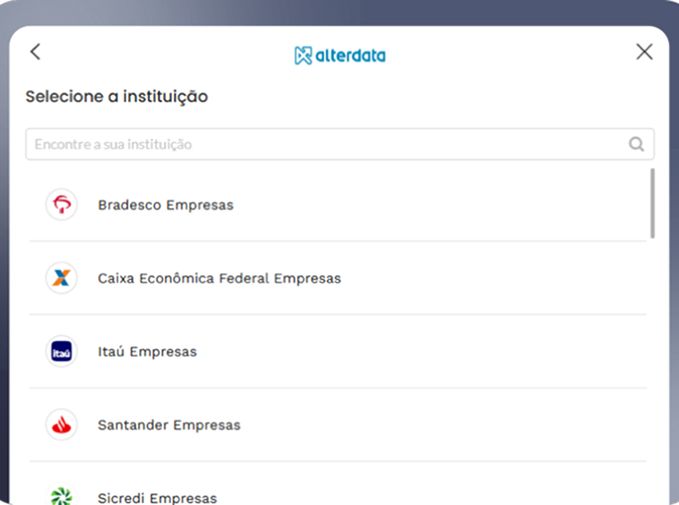Viewport: 679px width, 505px height.
Task: Select Bradesco Empresas
Action: [x=165, y=205]
